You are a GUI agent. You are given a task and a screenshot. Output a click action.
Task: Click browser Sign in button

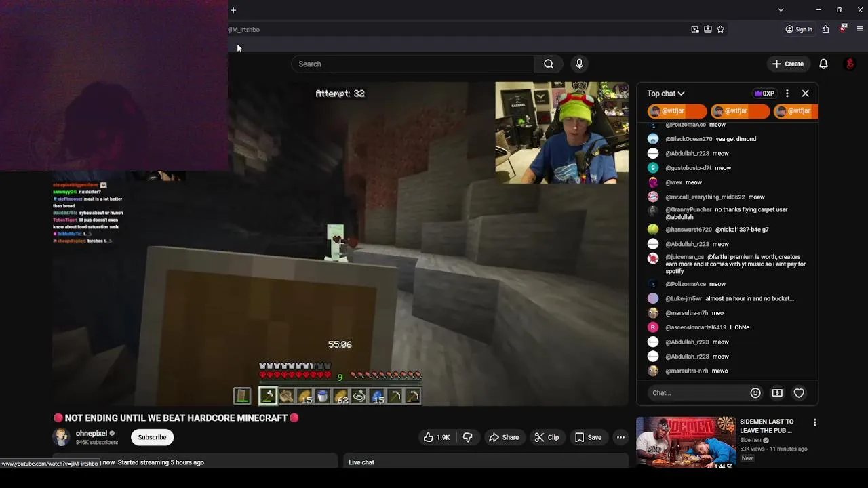click(799, 29)
